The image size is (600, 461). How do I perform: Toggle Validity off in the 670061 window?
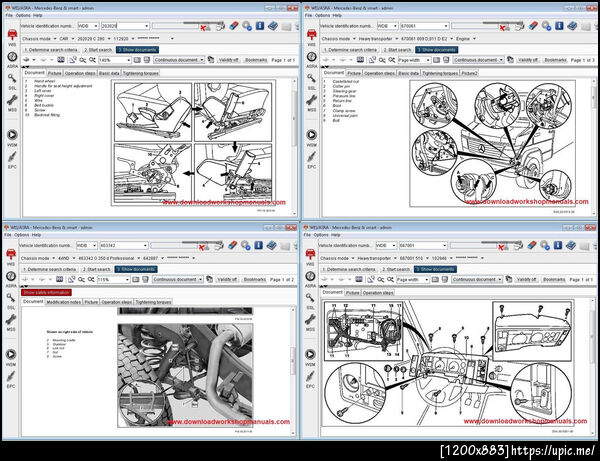point(528,60)
